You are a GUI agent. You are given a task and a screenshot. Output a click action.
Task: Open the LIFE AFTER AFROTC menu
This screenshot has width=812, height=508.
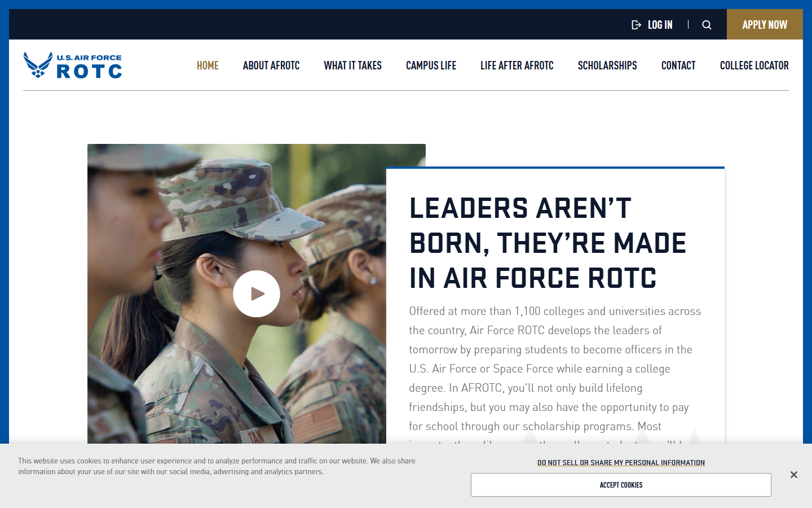(x=517, y=65)
